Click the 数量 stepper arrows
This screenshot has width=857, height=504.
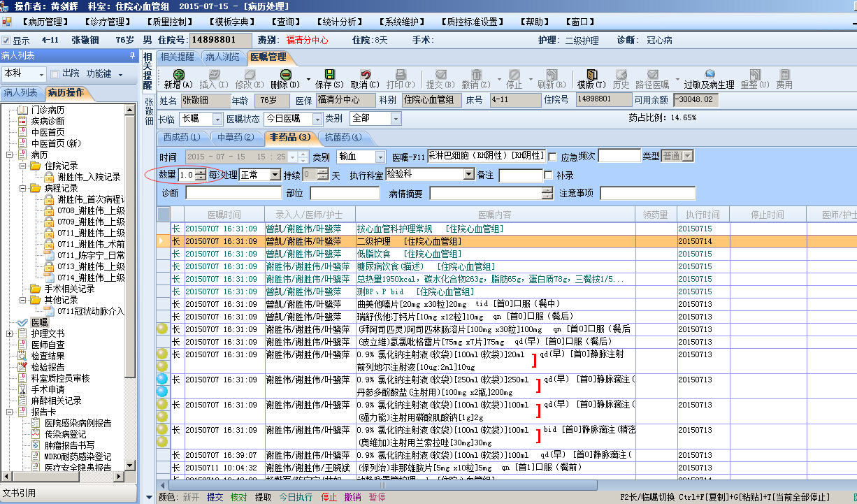(201, 175)
